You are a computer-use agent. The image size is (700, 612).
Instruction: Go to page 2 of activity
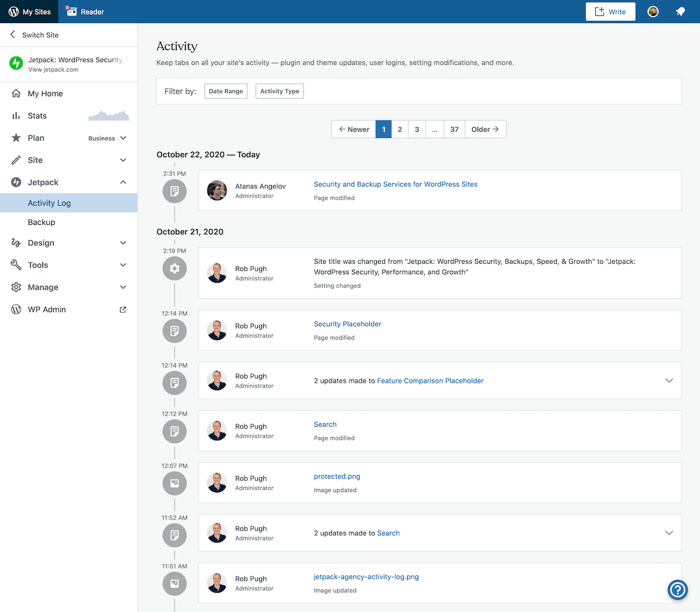[x=400, y=129]
